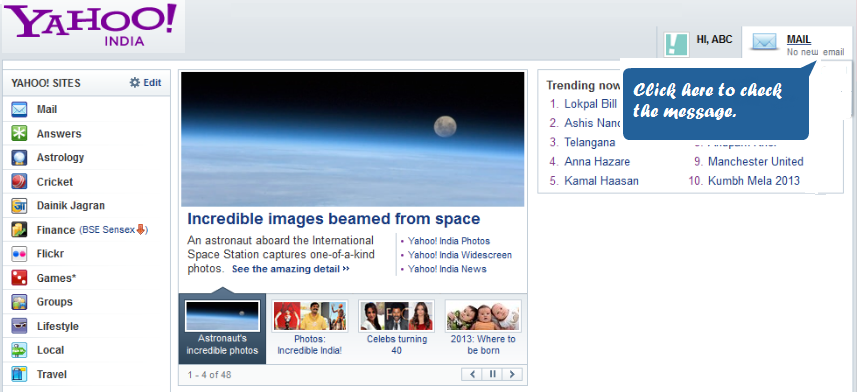Image resolution: width=857 pixels, height=392 pixels.
Task: Click the green Answers icon
Action: pos(19,134)
